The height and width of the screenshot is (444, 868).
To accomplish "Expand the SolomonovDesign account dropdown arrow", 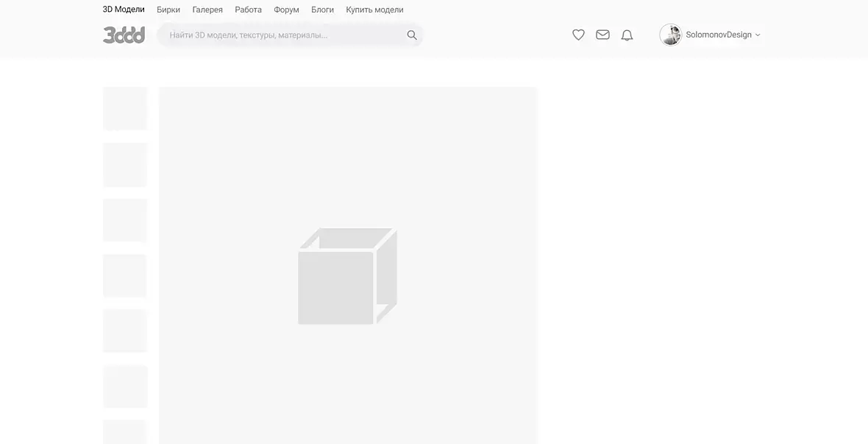I will coord(758,35).
